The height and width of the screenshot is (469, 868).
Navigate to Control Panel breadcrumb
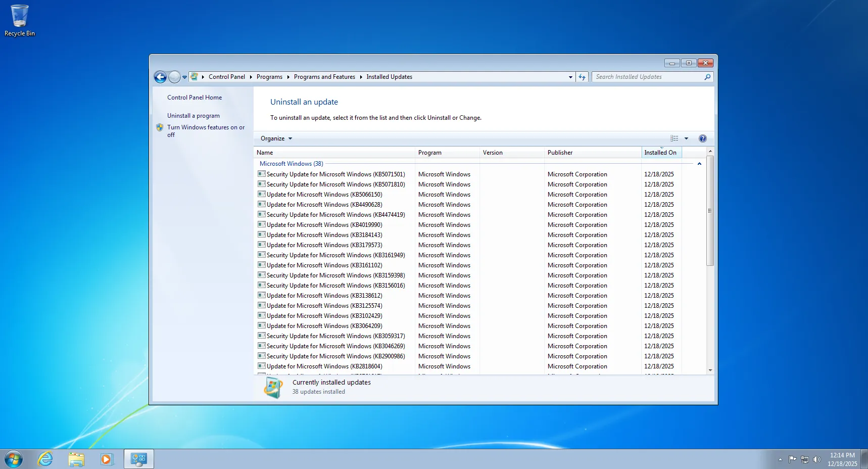click(227, 77)
